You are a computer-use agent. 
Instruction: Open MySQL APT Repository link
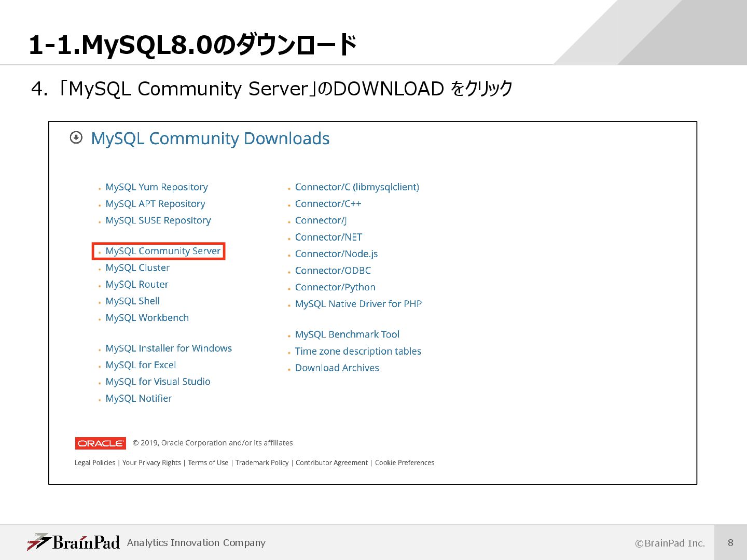click(x=155, y=204)
